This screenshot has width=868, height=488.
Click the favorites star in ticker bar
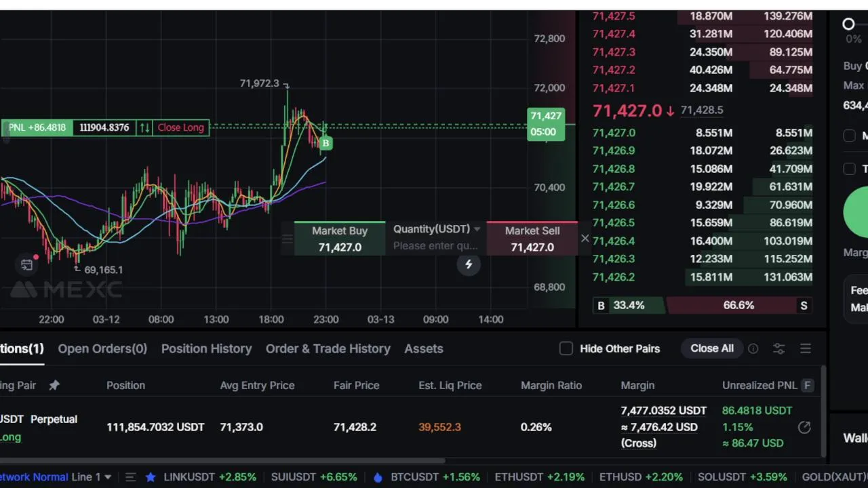[151, 477]
